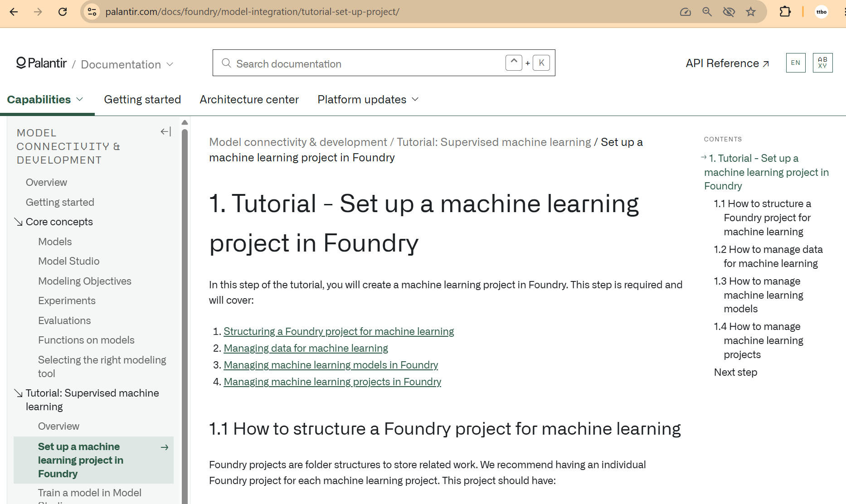Open the Models sidebar page

click(55, 242)
